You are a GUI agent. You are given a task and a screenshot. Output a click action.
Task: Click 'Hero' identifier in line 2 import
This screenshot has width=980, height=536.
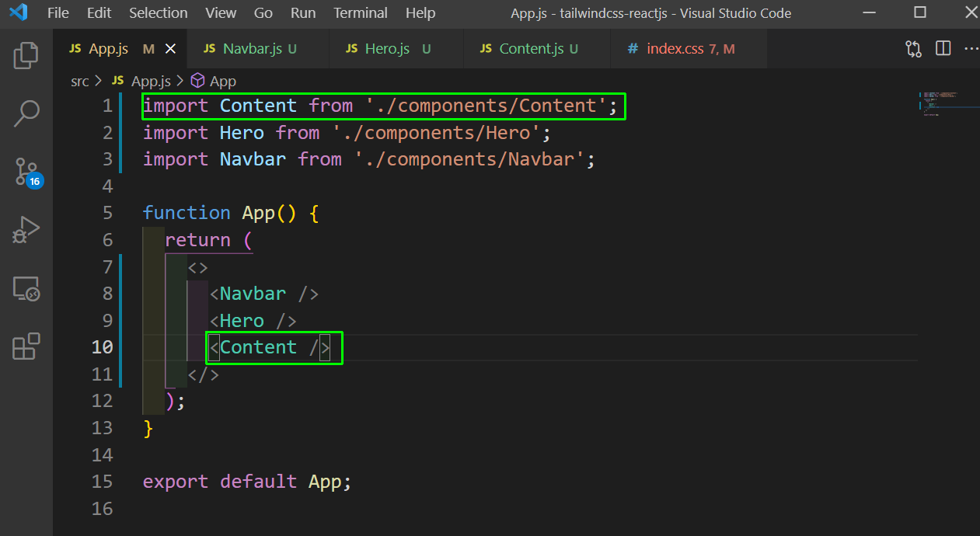[242, 133]
